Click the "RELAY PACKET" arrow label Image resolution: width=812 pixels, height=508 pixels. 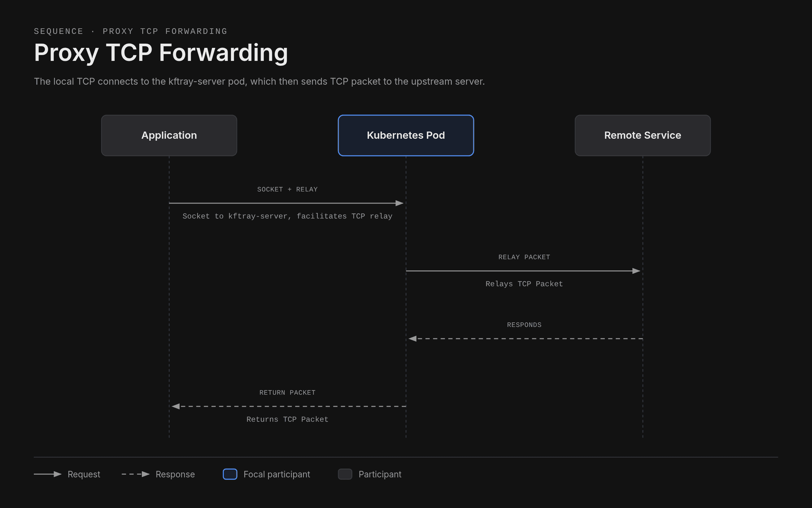tap(524, 257)
